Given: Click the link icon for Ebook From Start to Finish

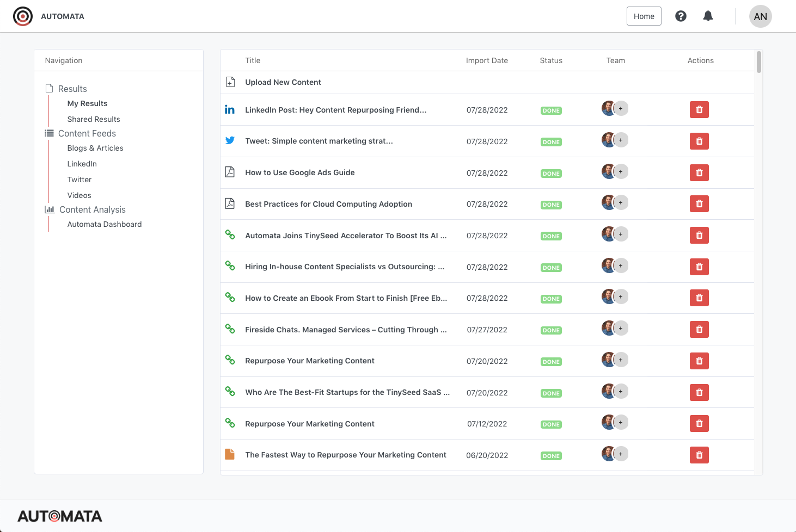Looking at the screenshot, I should pos(230,297).
